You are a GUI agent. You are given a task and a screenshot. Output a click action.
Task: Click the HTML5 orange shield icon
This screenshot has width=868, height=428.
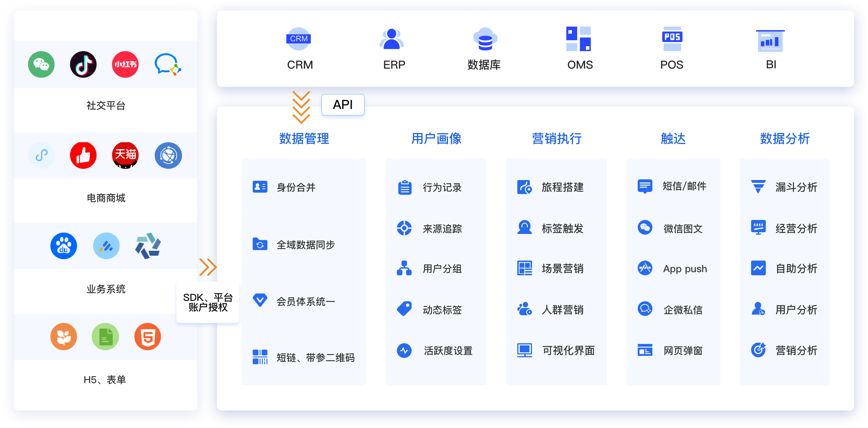coord(148,337)
